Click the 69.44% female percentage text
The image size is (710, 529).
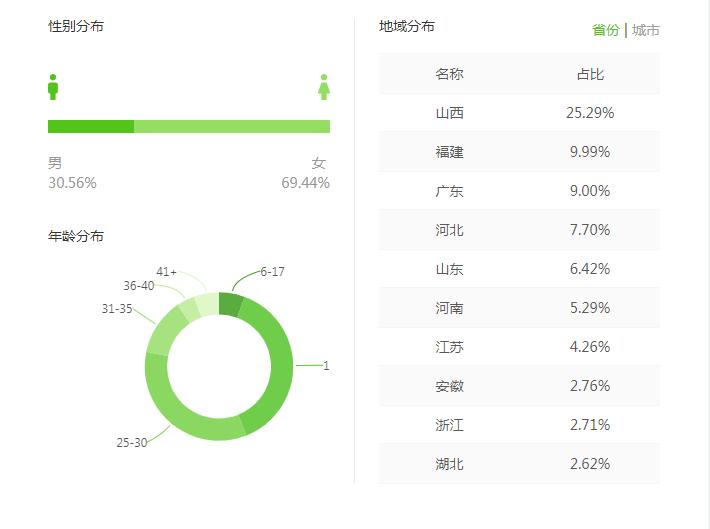305,183
